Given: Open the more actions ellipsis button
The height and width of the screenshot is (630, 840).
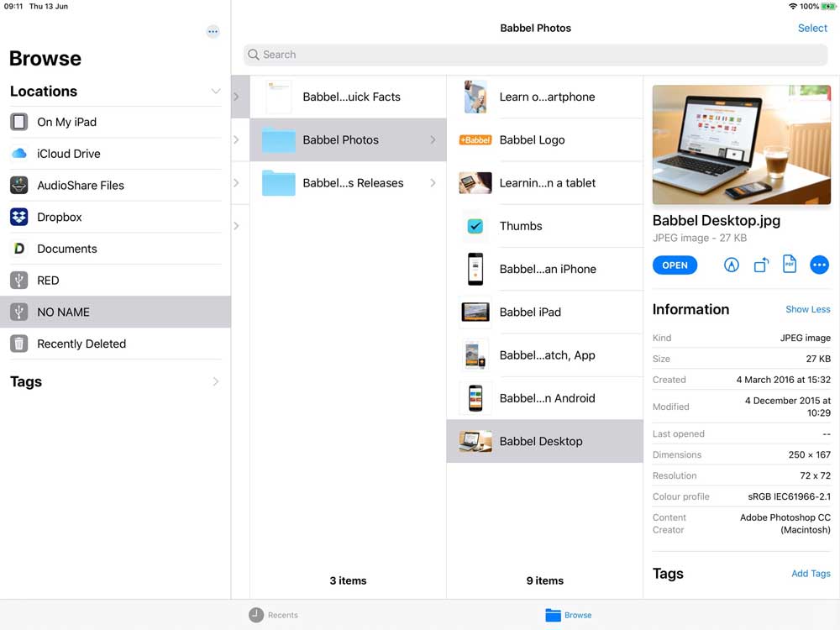Looking at the screenshot, I should tap(819, 265).
